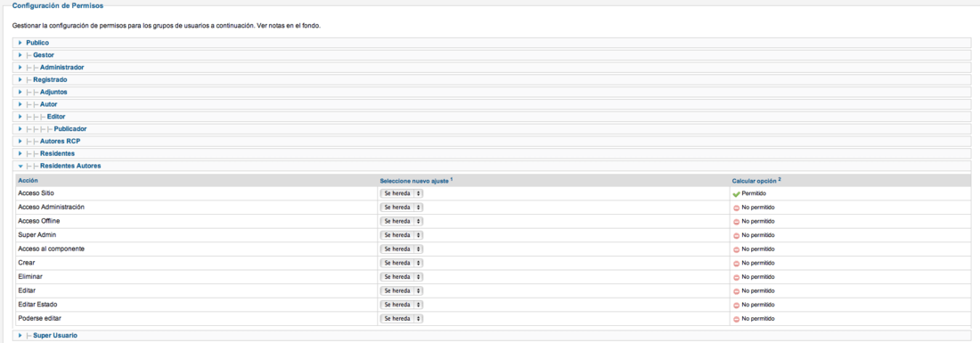Expand the Autores RCP group arrow
980x343 pixels.
20,141
